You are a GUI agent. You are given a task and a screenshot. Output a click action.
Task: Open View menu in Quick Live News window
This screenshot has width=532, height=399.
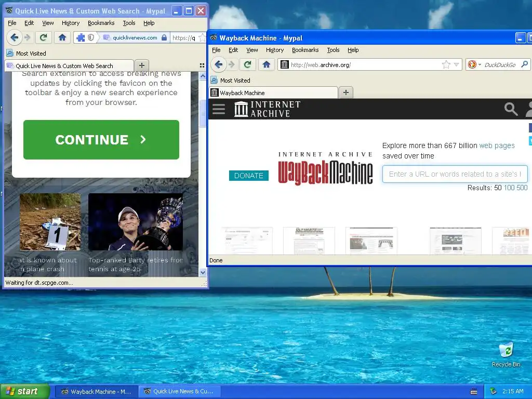[x=48, y=23]
